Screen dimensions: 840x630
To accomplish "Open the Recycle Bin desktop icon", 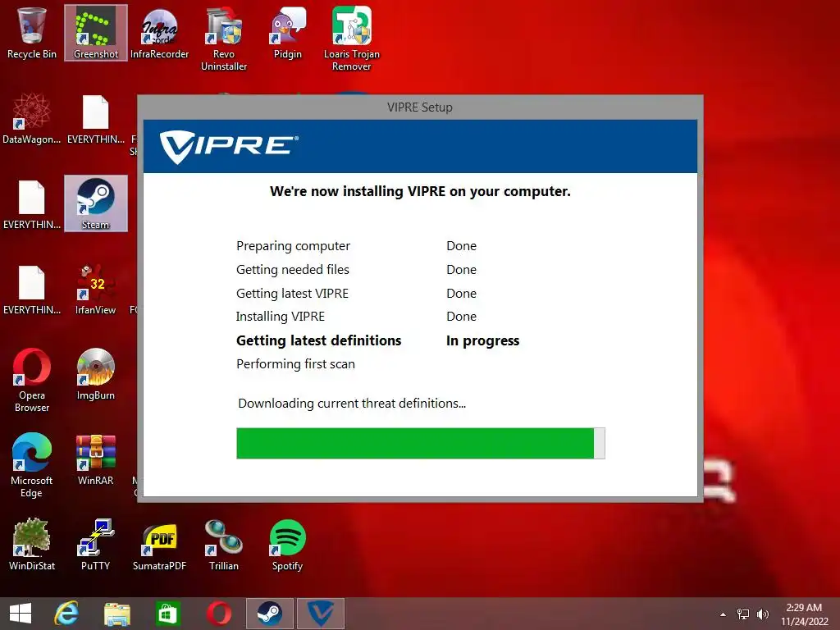I will (32, 33).
